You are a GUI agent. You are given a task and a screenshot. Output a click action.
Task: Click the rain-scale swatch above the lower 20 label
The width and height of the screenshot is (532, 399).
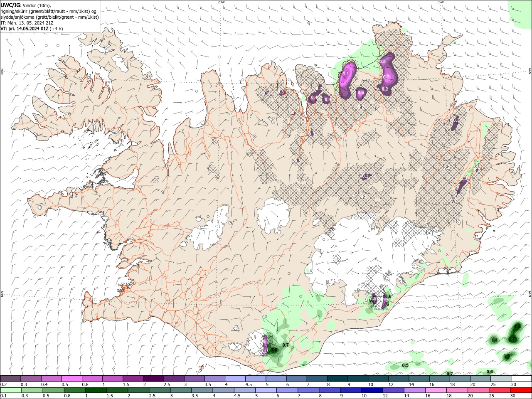pos(478,390)
